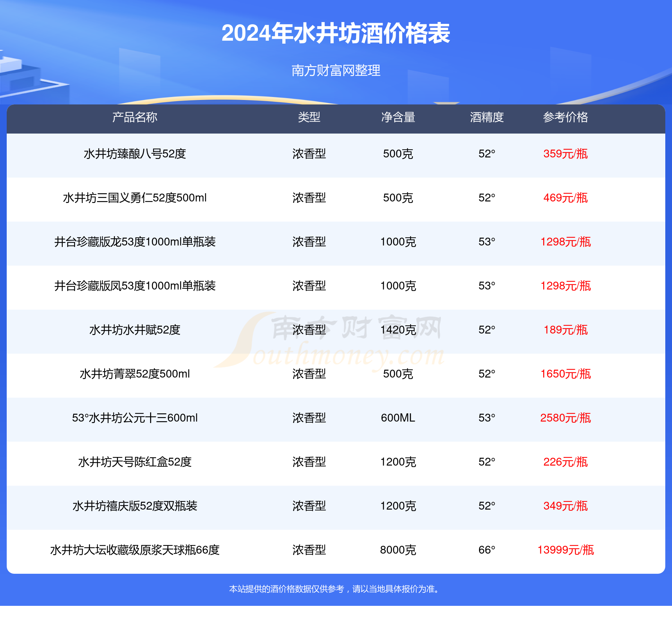Click 500克 in the 水井坊臻酿八号 row
Image resolution: width=672 pixels, height=623 pixels.
pyautogui.click(x=398, y=154)
